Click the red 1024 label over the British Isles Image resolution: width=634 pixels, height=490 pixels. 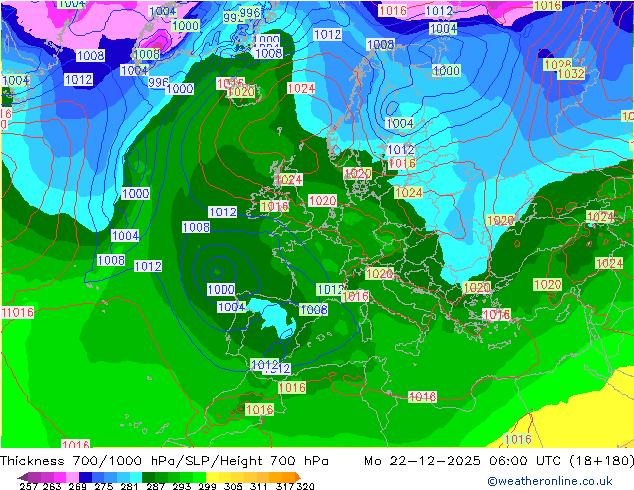pos(289,180)
